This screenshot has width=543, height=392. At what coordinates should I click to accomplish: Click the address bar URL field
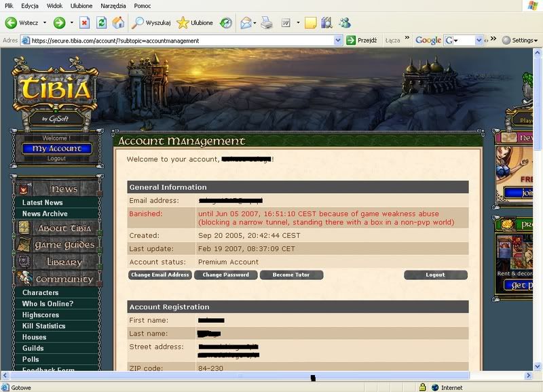tap(182, 41)
